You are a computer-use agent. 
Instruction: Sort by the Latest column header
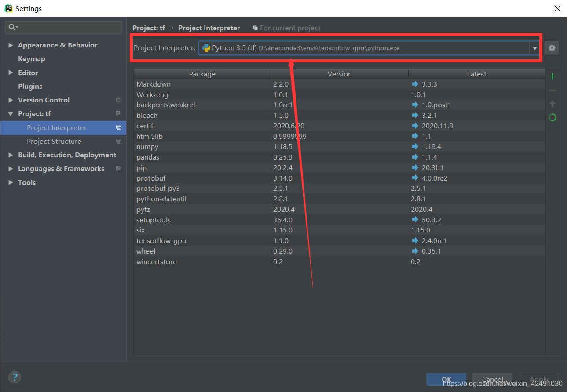coord(477,74)
